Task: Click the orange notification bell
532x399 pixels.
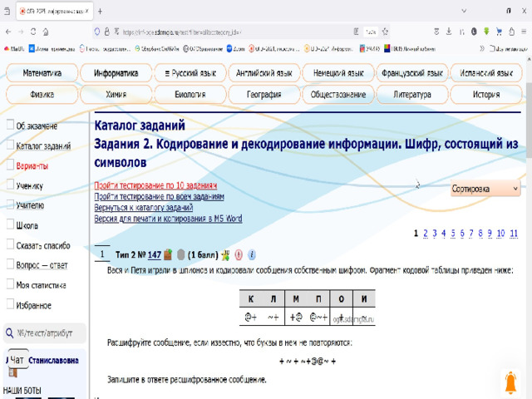Action: [x=510, y=382]
